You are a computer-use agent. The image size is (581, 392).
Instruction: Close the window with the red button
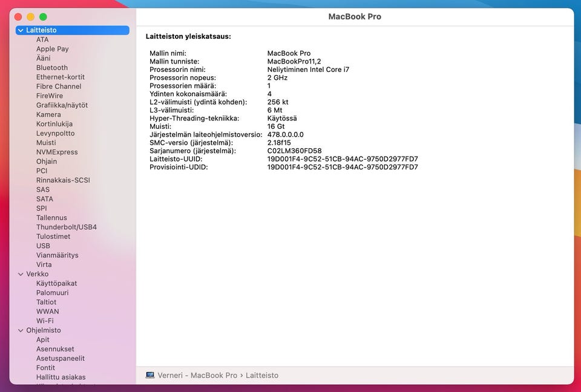coord(18,17)
